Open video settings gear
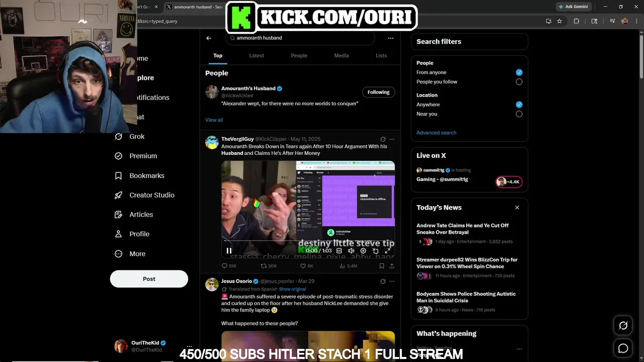Screen dimensions: 644x362 click(363, 251)
